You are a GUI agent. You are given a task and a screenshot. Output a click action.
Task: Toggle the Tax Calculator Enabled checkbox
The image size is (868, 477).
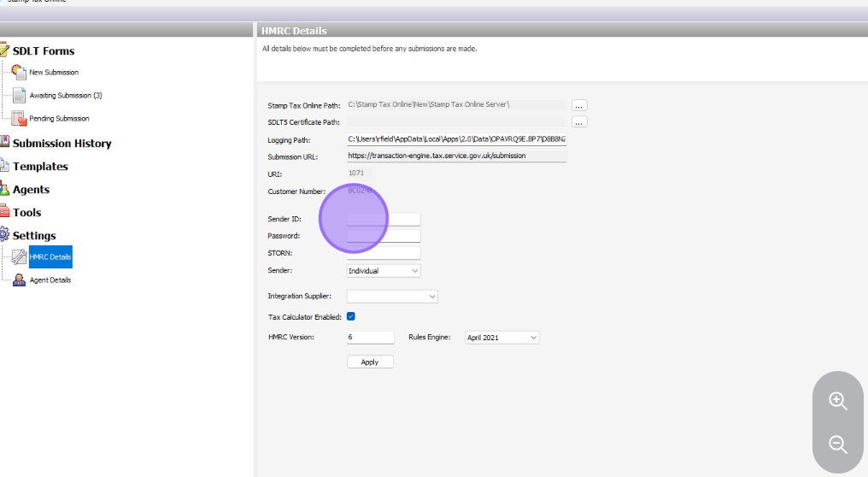coord(351,316)
